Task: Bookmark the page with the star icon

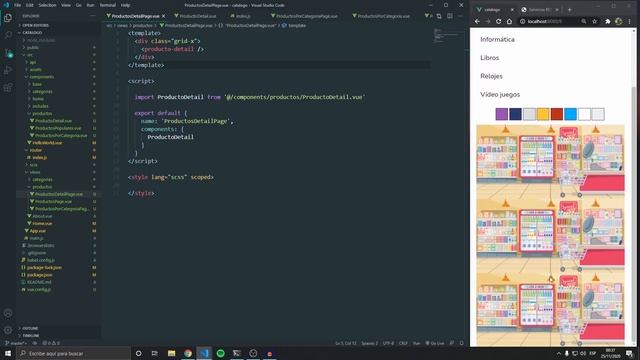Action: tap(595, 21)
